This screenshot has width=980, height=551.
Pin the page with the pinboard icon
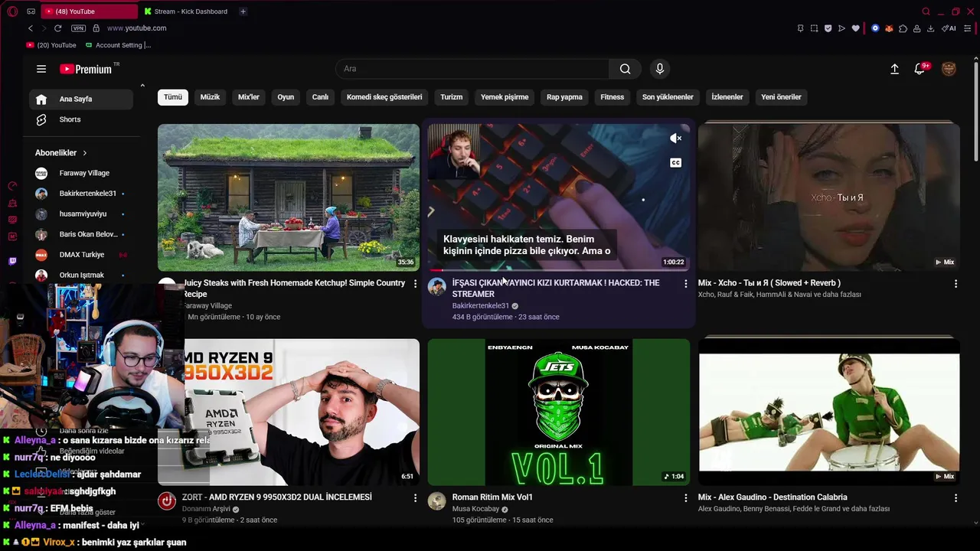(x=800, y=28)
